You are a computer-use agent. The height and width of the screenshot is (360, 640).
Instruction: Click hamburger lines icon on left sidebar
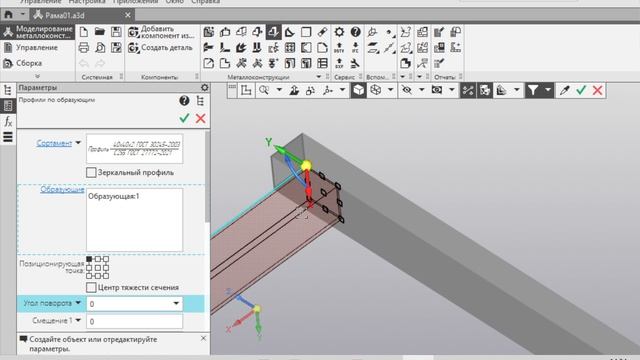point(8,137)
